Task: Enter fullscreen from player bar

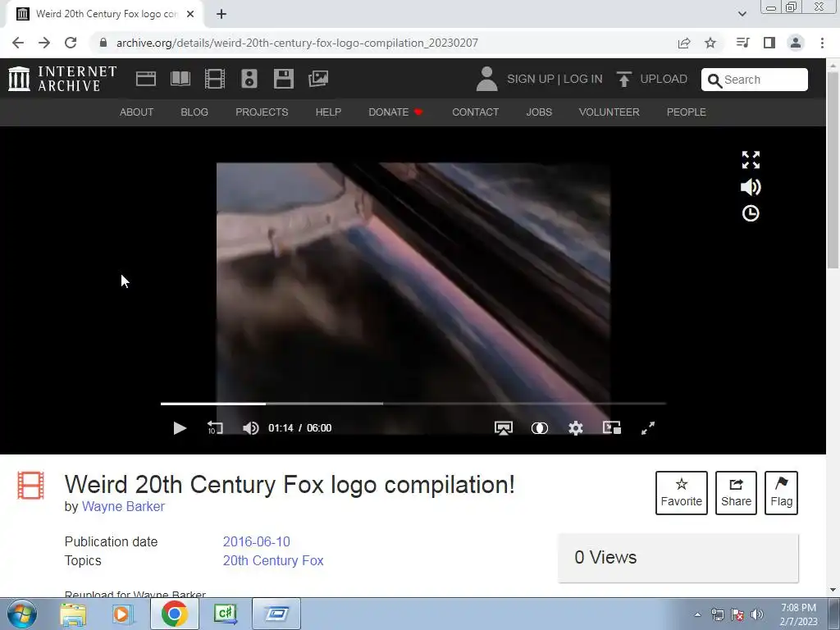Action: click(x=648, y=428)
